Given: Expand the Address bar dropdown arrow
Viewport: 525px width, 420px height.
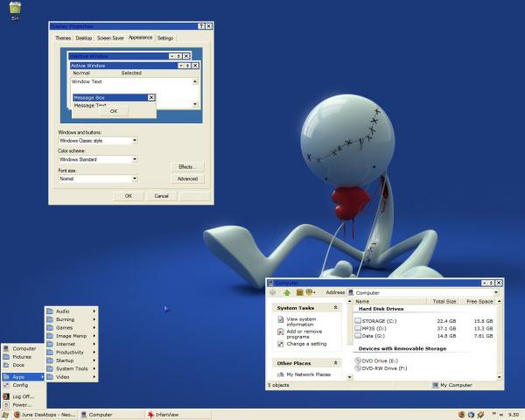Looking at the screenshot, I should coord(496,293).
